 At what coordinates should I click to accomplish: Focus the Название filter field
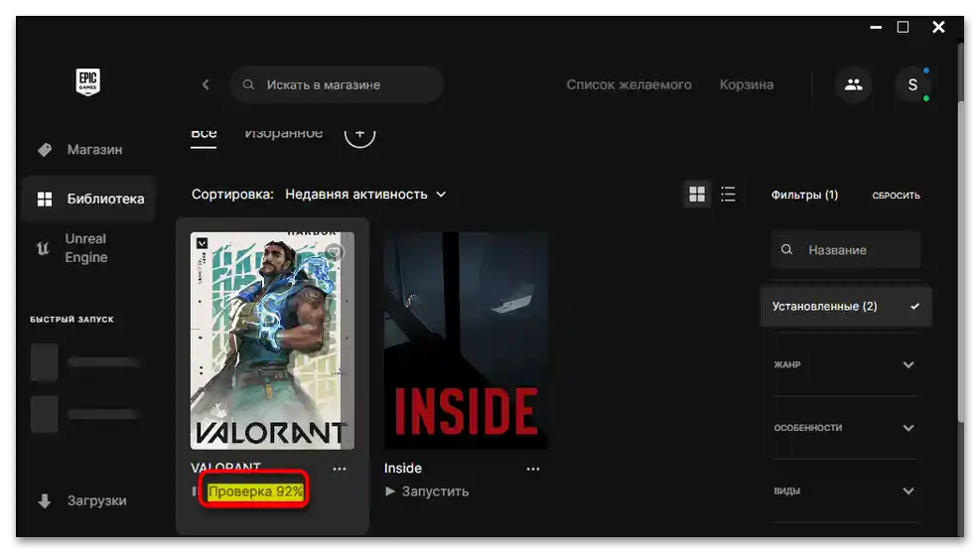(846, 249)
